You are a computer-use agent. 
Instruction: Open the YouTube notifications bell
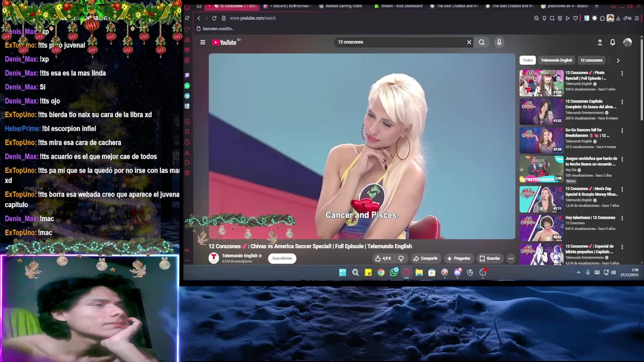612,42
